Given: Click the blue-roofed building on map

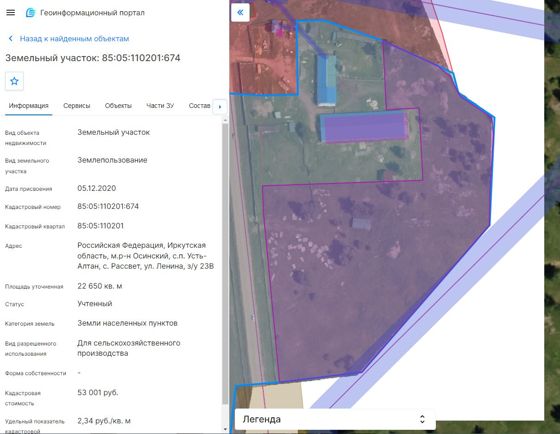Looking at the screenshot, I should (326, 80).
